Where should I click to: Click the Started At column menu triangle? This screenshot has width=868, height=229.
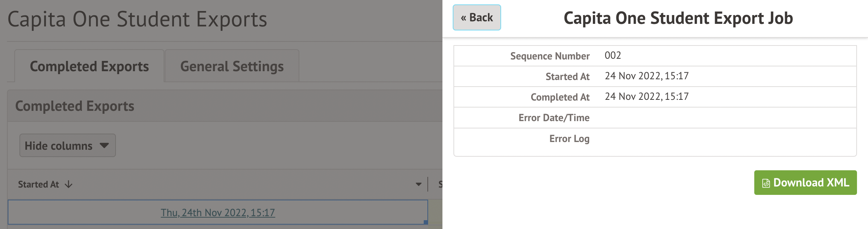[419, 184]
